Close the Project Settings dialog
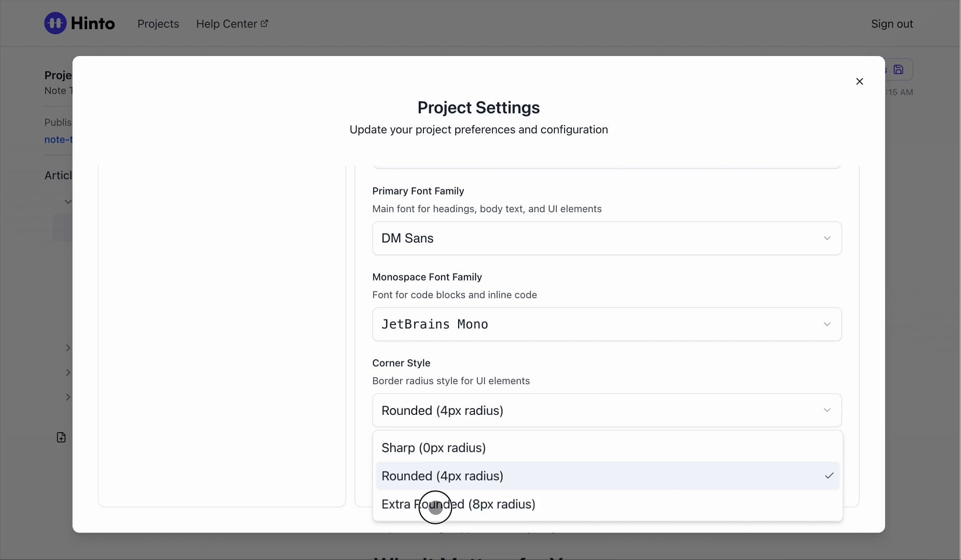This screenshot has height=560, width=961. point(859,81)
